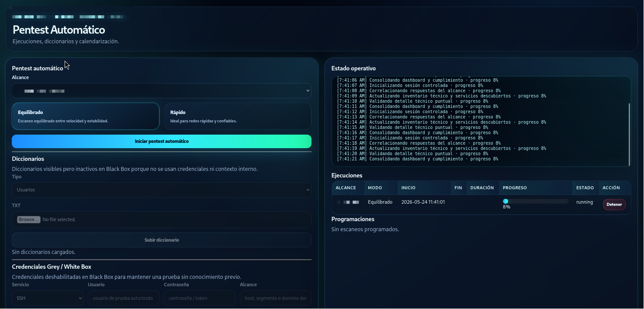Focus the host, segmento o dominio field

point(276,298)
